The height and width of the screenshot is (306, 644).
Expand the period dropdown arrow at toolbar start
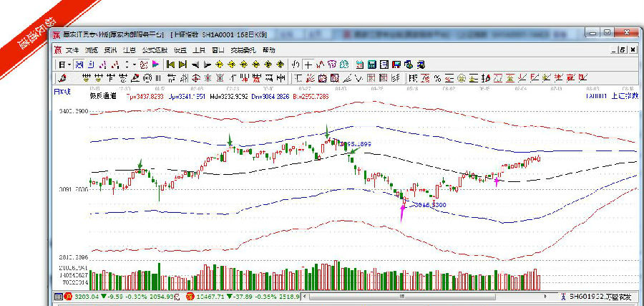click(69, 64)
